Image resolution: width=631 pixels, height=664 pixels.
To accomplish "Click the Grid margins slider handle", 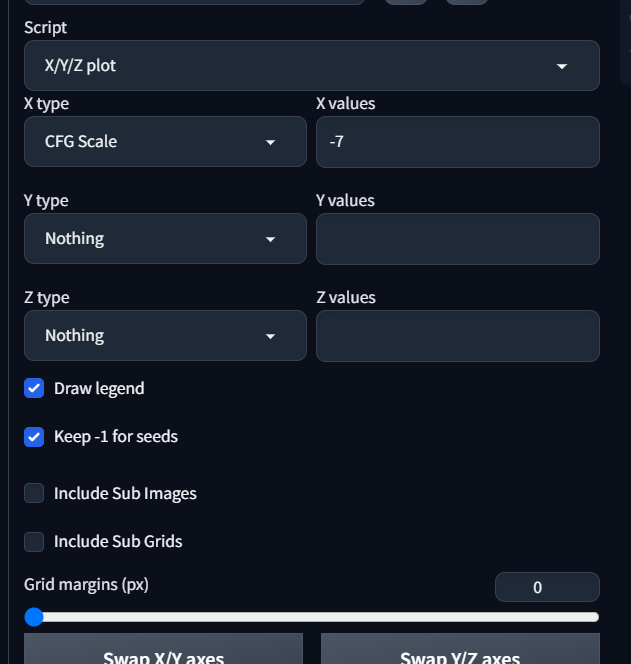I will (34, 617).
